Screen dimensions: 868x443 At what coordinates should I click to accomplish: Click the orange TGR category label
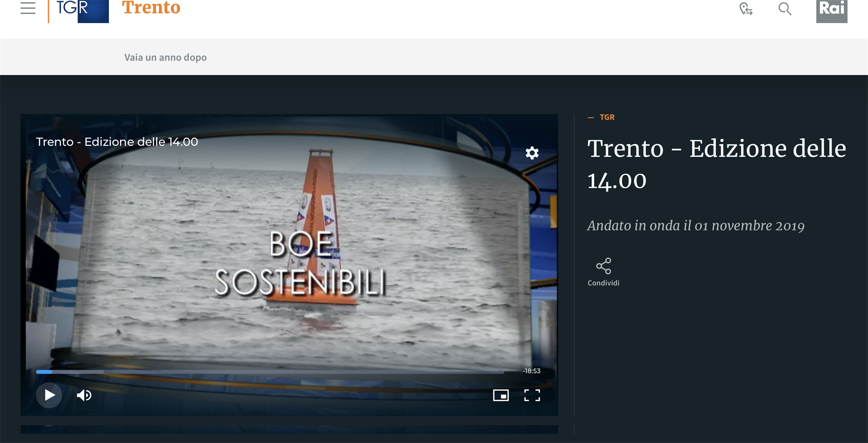tap(607, 117)
